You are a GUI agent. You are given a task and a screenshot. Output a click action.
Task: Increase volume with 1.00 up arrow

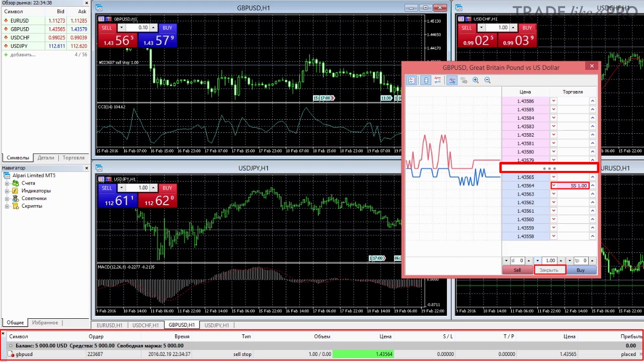click(560, 260)
